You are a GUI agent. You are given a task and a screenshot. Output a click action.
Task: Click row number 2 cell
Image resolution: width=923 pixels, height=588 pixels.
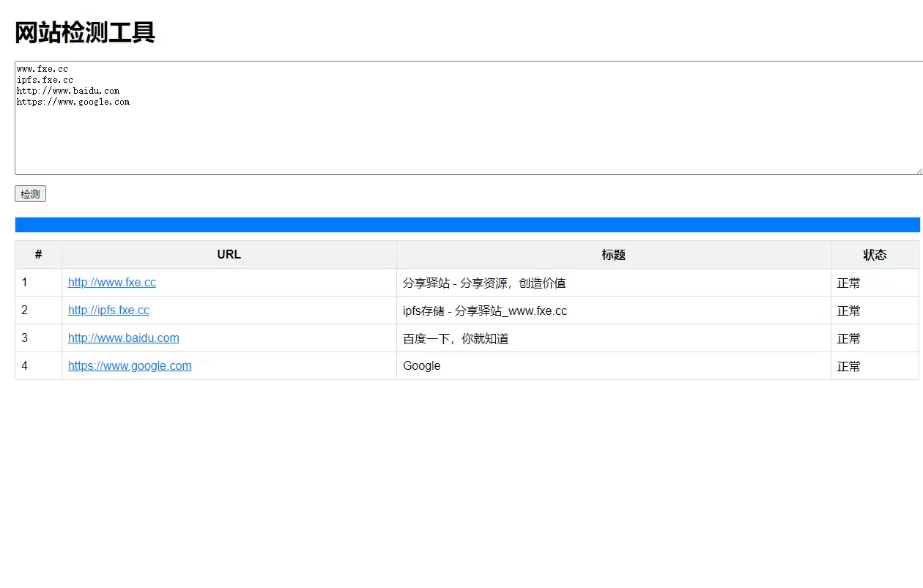(38, 310)
